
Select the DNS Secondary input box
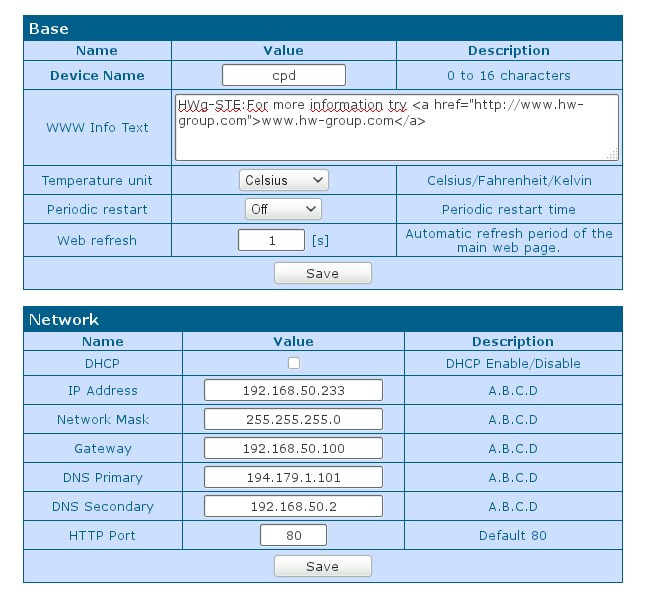(x=294, y=506)
